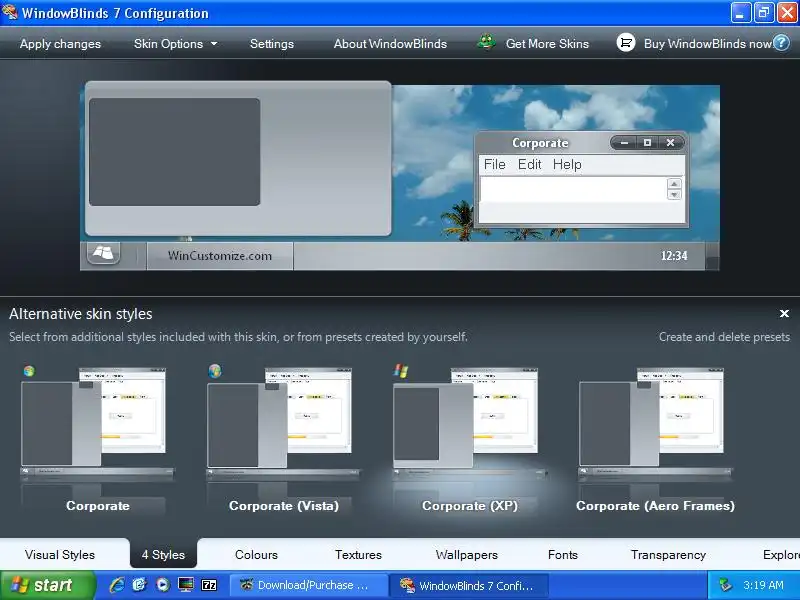Open Windows Media Player quick launch icon
The width and height of the screenshot is (800, 600).
[163, 585]
